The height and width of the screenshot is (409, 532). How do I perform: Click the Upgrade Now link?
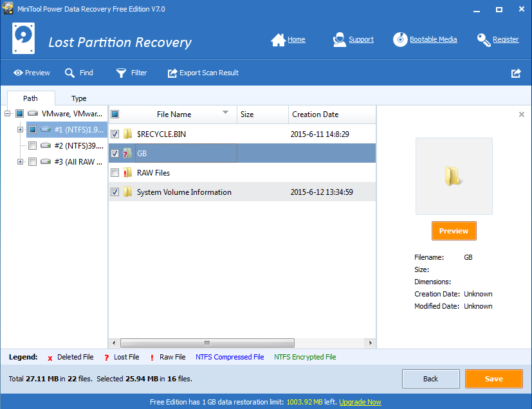360,402
